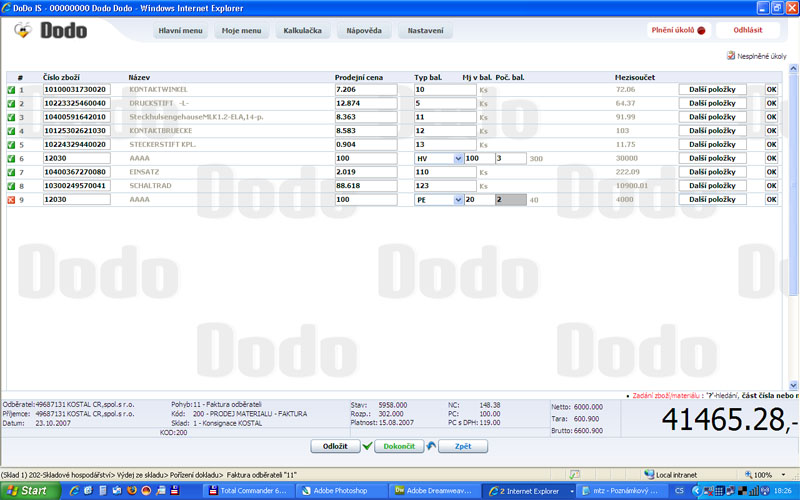The width and height of the screenshot is (800, 500).
Task: Click OK on the EINSATZ row
Action: pyautogui.click(x=771, y=172)
